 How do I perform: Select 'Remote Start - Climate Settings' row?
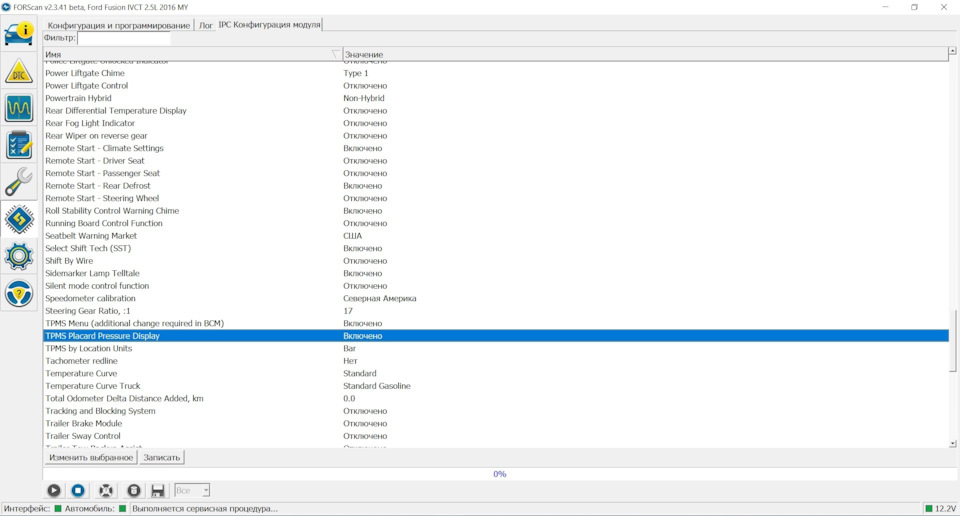[x=496, y=148]
